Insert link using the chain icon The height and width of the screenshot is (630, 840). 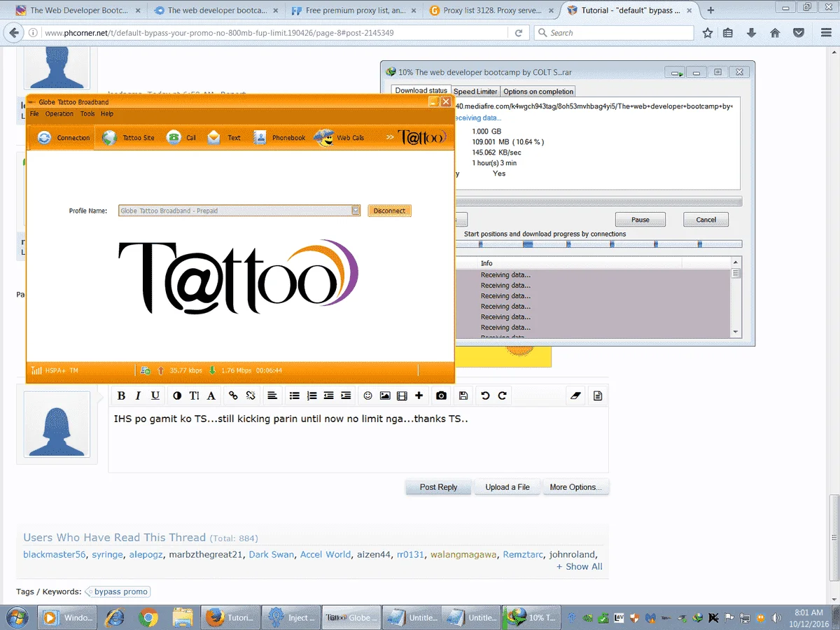click(x=234, y=395)
